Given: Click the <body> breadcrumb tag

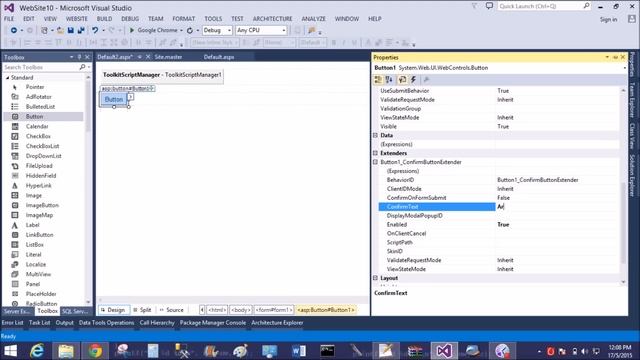Looking at the screenshot, I should click(x=241, y=310).
